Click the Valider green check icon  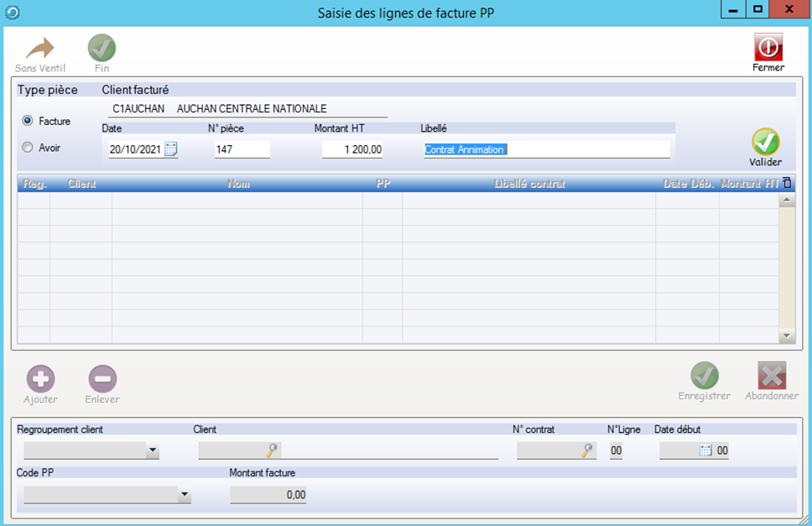[765, 143]
